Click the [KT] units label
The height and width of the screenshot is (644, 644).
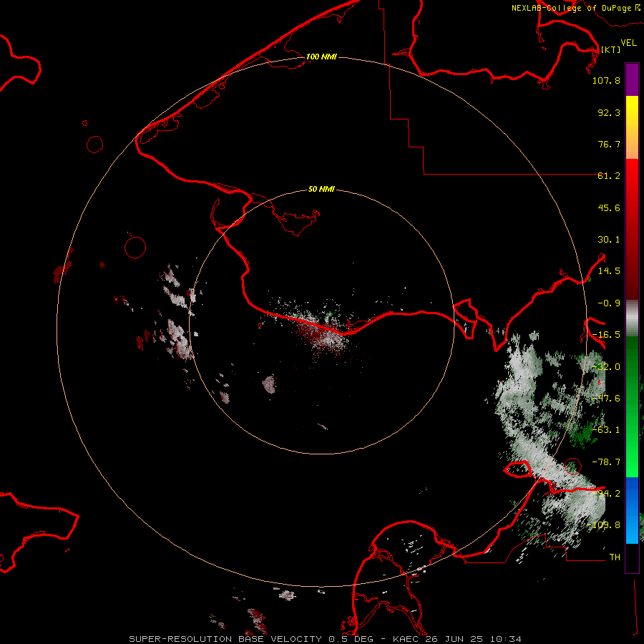coord(610,49)
